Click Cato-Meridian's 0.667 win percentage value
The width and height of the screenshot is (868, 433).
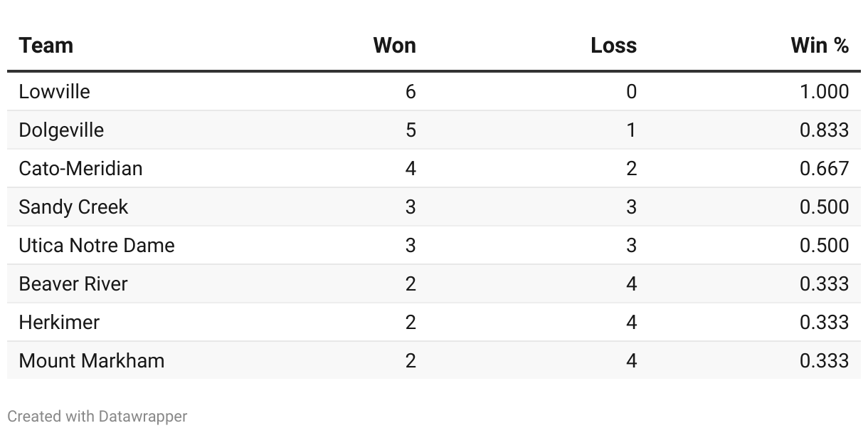[x=825, y=168]
